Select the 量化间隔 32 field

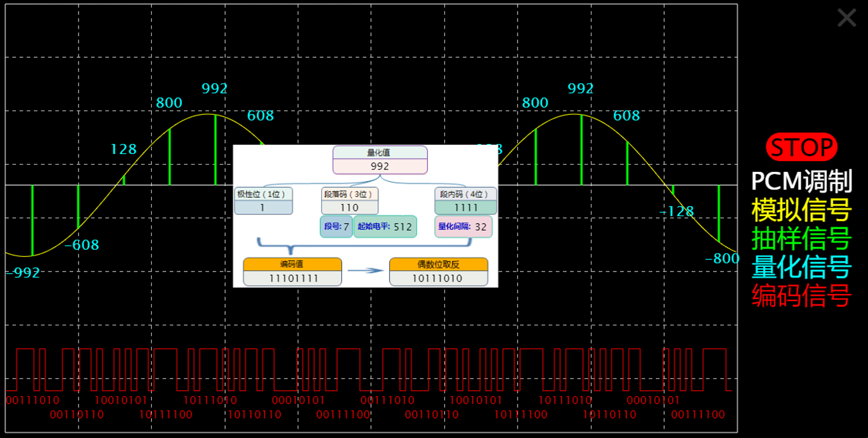[463, 227]
